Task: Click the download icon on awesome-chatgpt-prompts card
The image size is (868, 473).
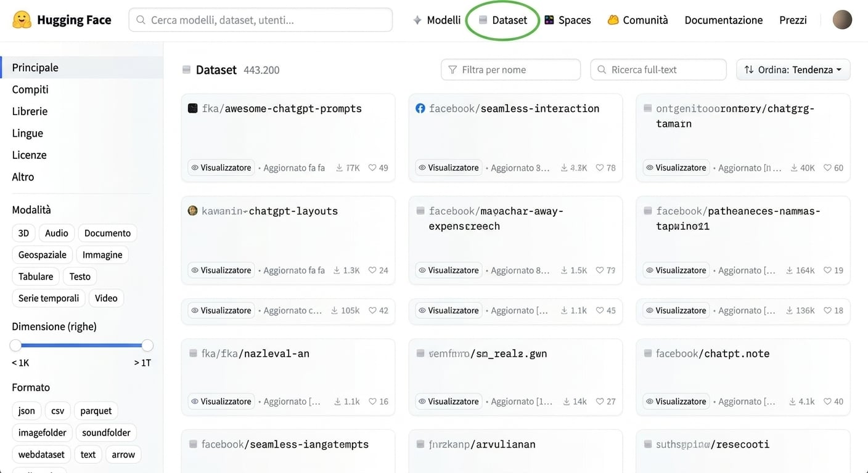Action: [339, 168]
